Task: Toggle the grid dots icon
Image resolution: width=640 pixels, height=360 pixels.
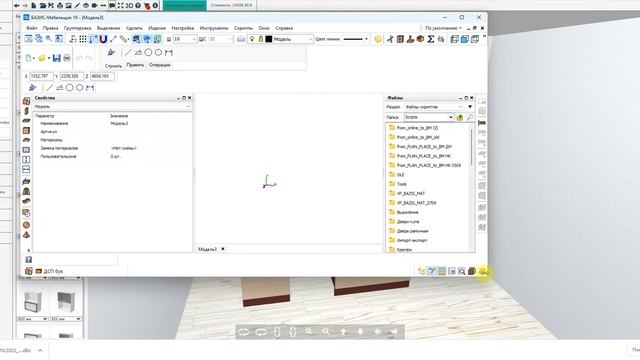Action: point(83,39)
